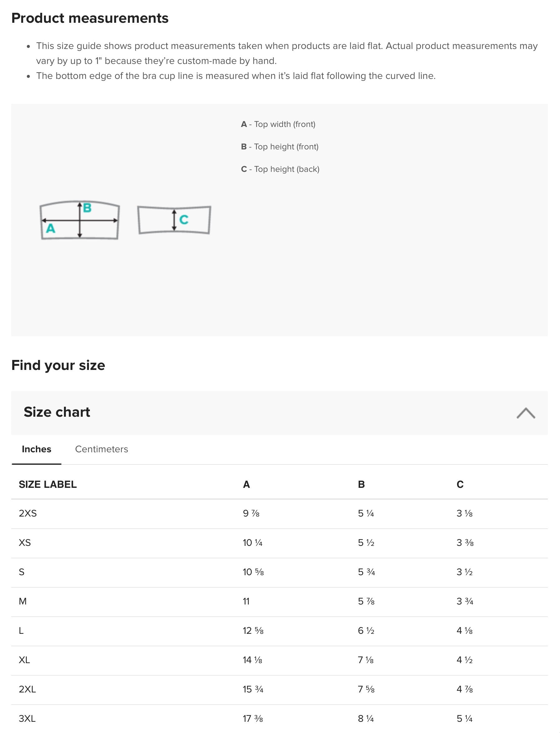The height and width of the screenshot is (733, 560).
Task: Click column header A in size table
Action: 246,484
